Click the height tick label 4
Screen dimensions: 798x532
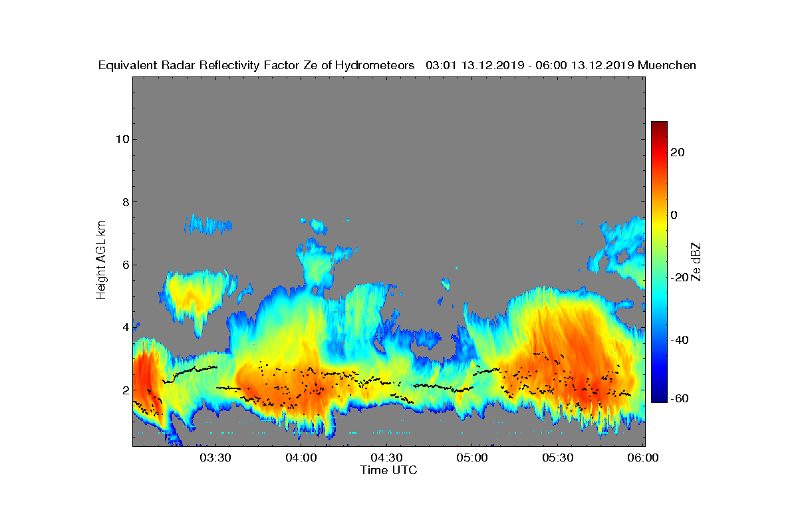pyautogui.click(x=124, y=327)
